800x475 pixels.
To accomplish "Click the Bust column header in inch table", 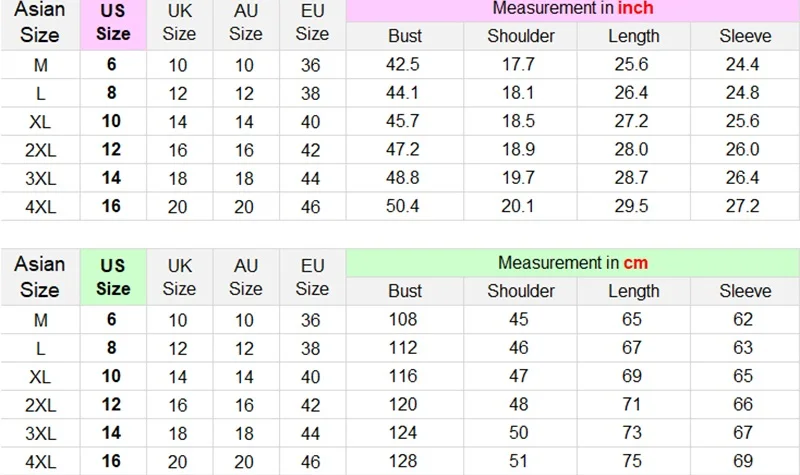I will (405, 36).
